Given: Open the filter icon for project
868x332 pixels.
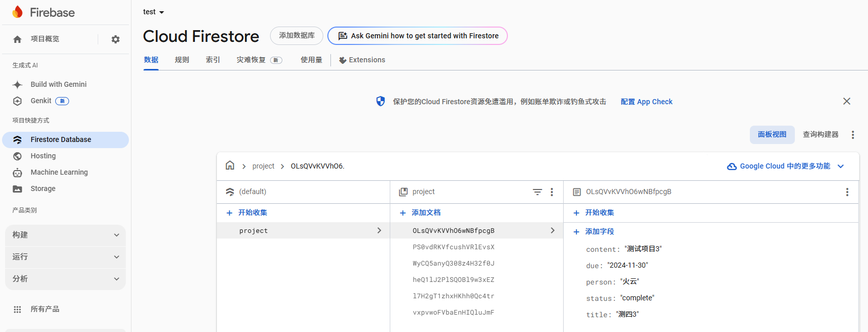Looking at the screenshot, I should point(537,192).
